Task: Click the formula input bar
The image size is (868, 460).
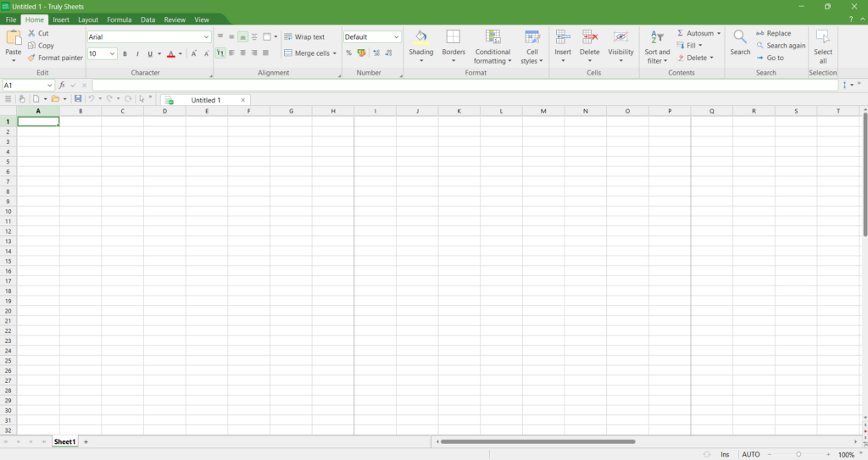Action: 465,86
